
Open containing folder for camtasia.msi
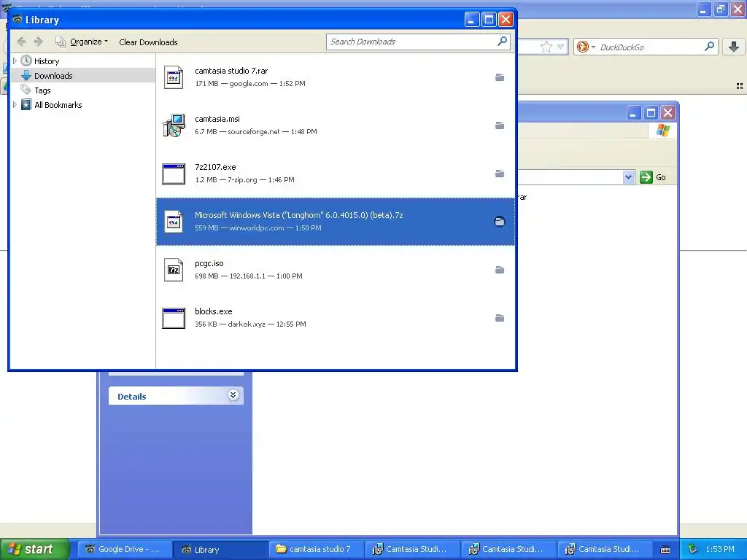point(499,125)
